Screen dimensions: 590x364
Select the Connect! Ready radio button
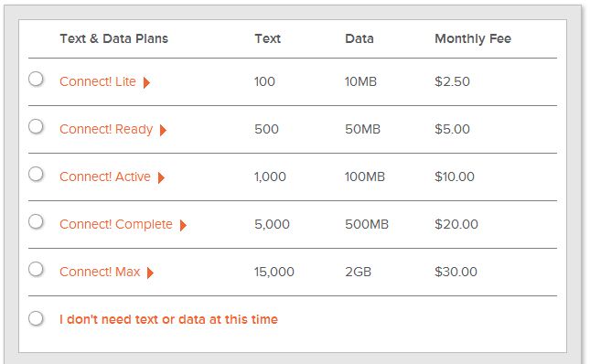(36, 126)
